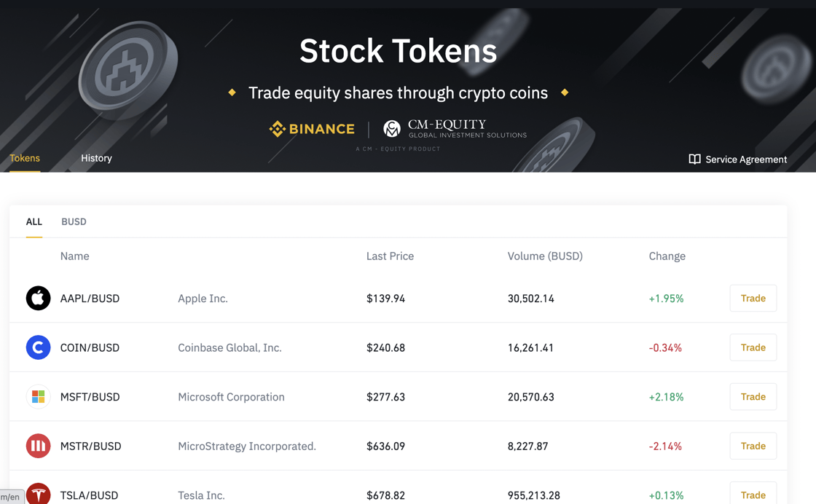Open the History tab
Screen dimensions: 816x504
click(x=96, y=158)
